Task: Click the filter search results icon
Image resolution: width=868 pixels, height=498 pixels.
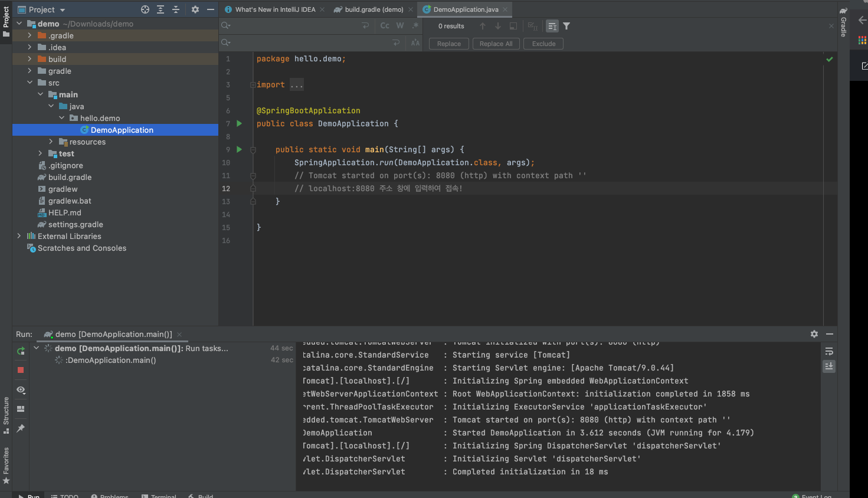Action: click(x=566, y=26)
